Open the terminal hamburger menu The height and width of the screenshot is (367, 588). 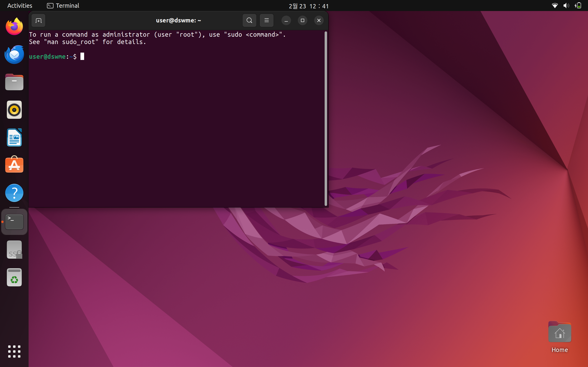pos(267,20)
